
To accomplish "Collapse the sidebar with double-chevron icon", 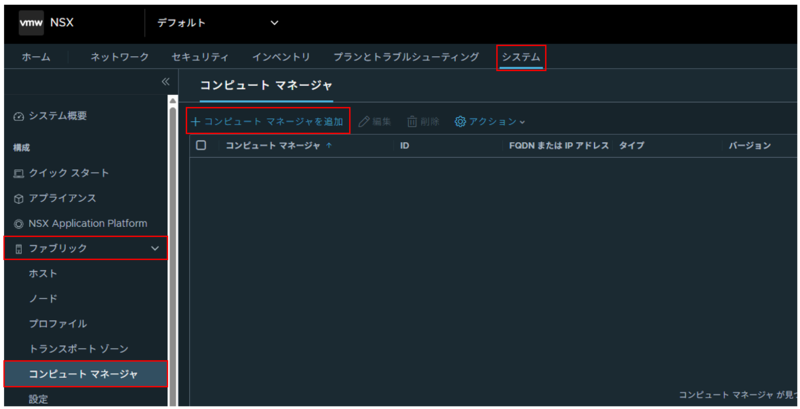I will (x=165, y=82).
